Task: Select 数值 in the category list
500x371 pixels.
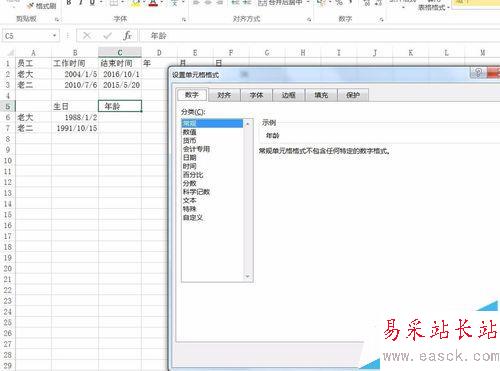Action: tap(212, 132)
